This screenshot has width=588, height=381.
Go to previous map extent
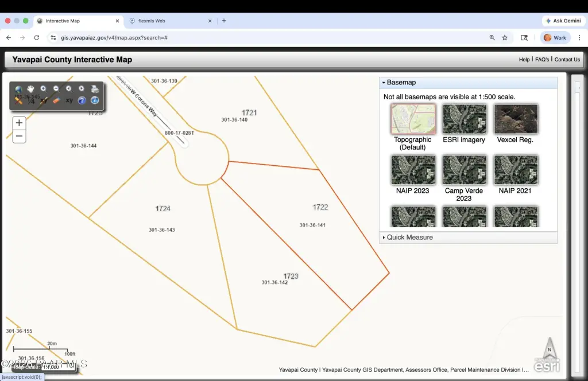click(69, 89)
